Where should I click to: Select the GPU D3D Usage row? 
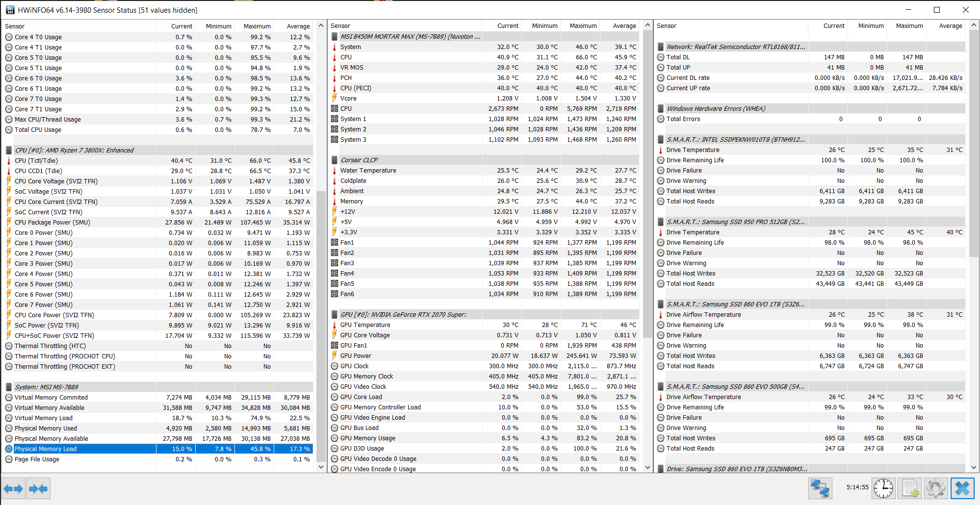(484, 449)
